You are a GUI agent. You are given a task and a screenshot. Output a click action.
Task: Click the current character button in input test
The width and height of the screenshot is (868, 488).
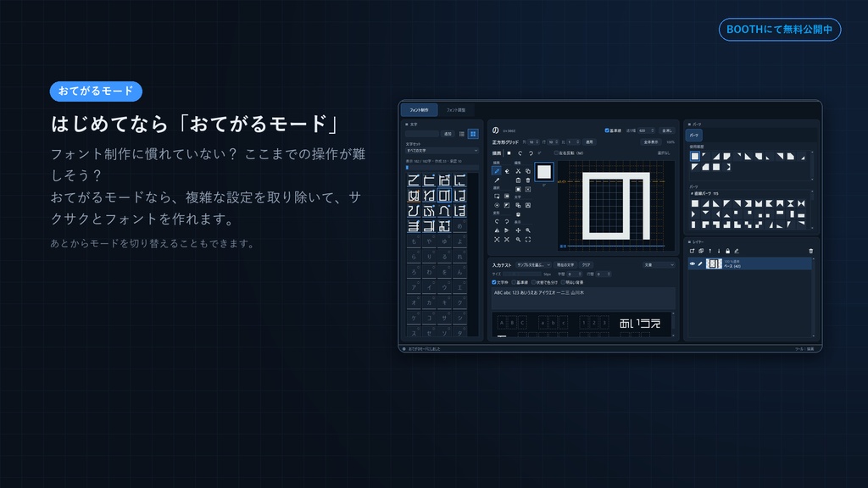point(565,265)
